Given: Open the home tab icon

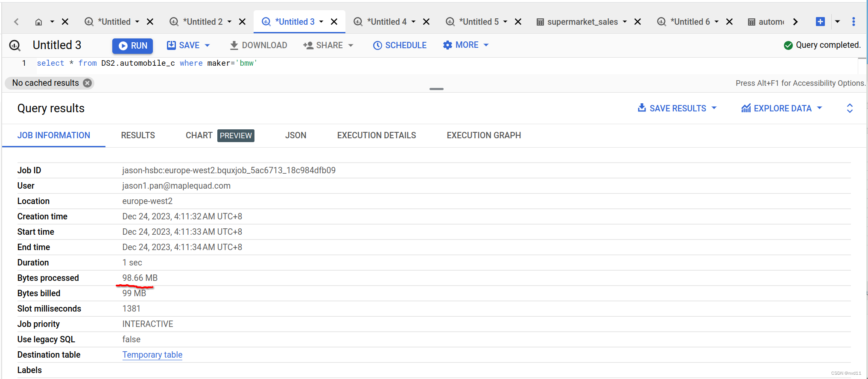Looking at the screenshot, I should click(38, 22).
